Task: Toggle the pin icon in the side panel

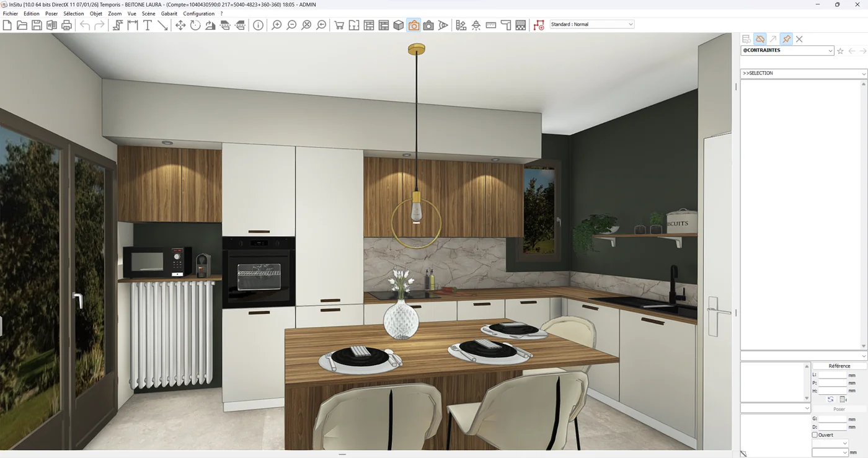Action: point(786,39)
